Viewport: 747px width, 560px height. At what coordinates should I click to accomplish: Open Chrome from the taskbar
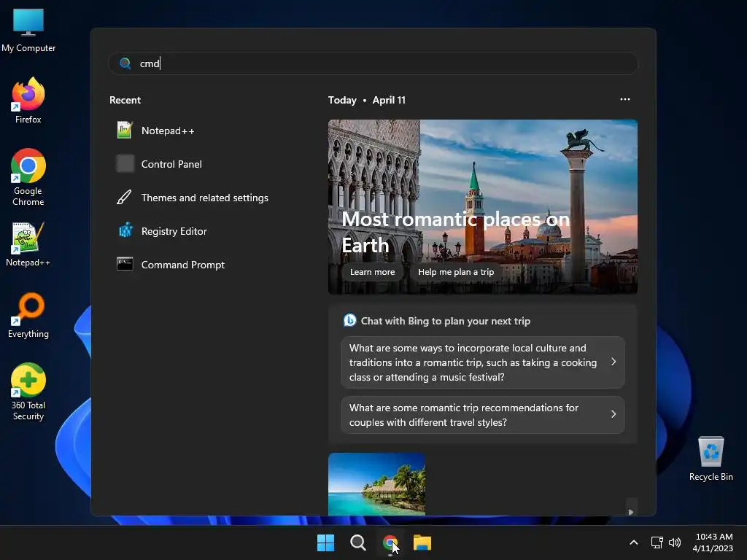point(390,542)
